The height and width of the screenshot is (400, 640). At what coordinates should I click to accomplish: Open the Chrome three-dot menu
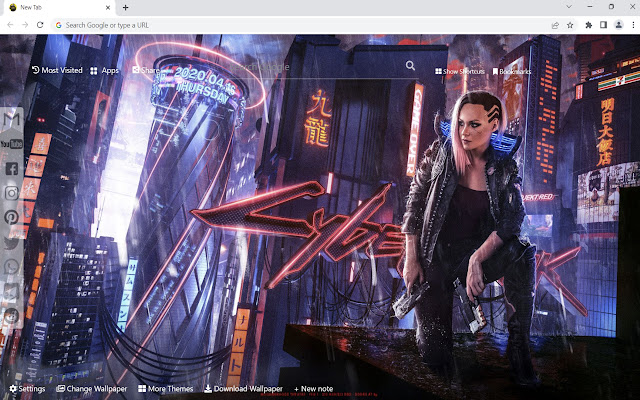click(633, 25)
